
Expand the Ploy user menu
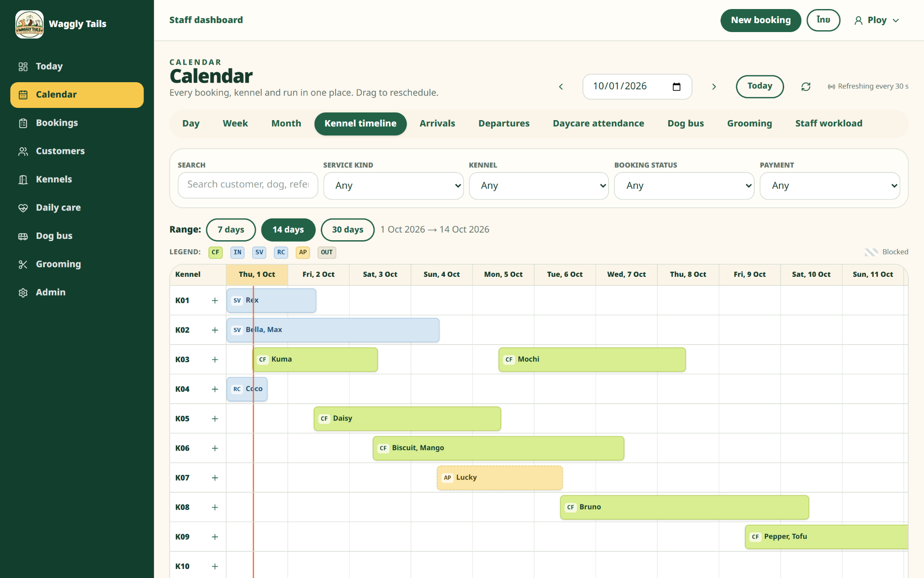(877, 20)
